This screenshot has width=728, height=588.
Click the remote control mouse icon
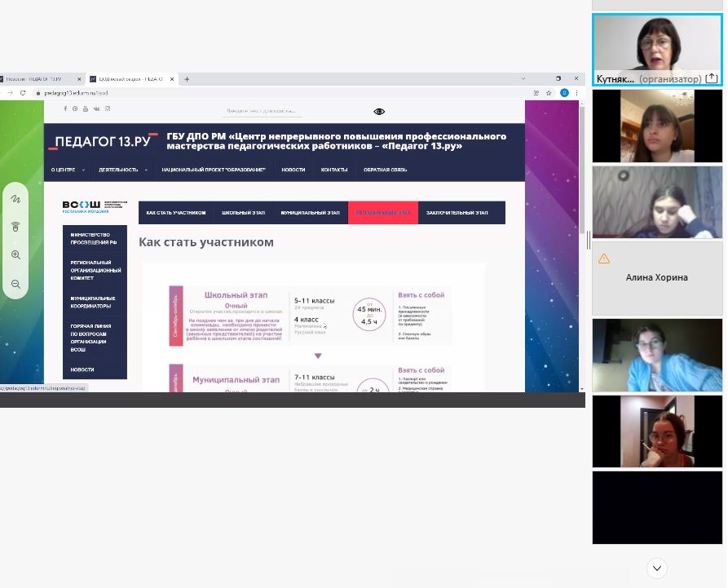(x=15, y=227)
